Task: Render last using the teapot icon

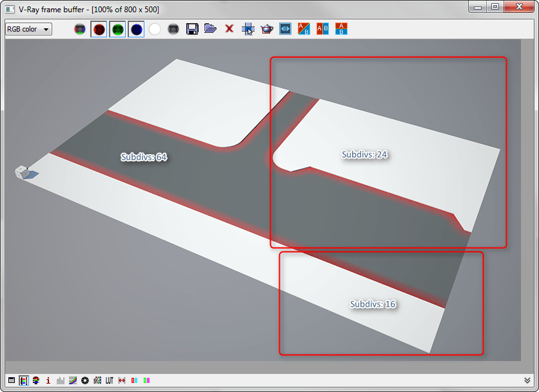Action: 267,29
